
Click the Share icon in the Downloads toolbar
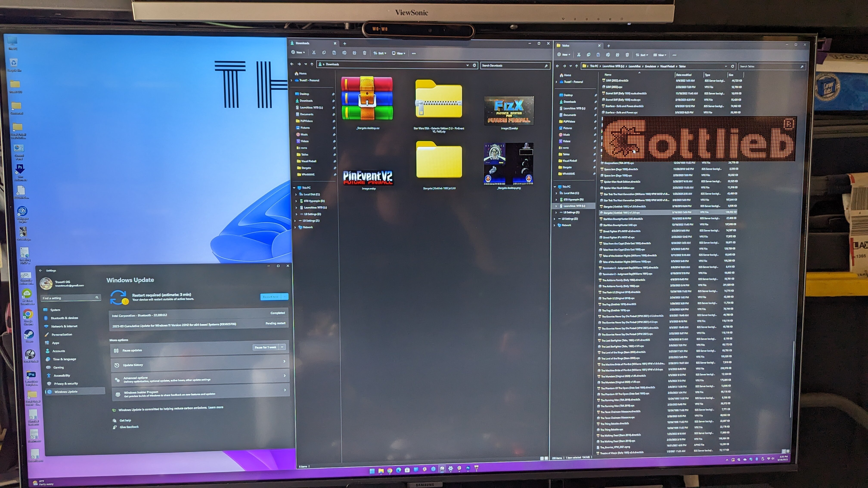click(355, 53)
